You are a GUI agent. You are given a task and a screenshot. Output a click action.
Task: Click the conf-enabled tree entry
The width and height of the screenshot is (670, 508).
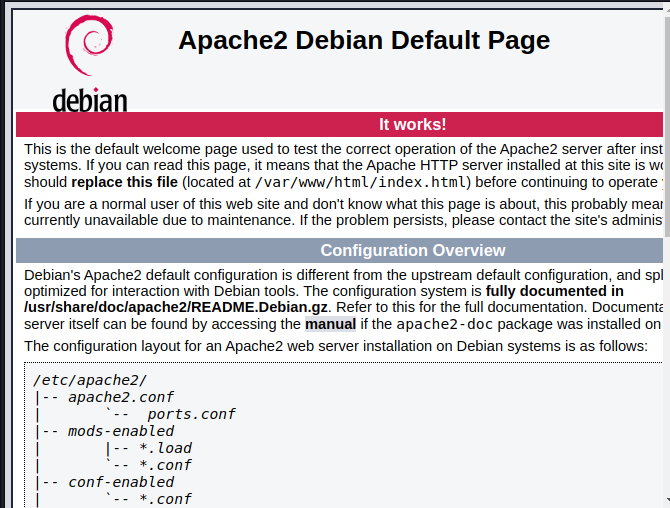click(x=121, y=482)
